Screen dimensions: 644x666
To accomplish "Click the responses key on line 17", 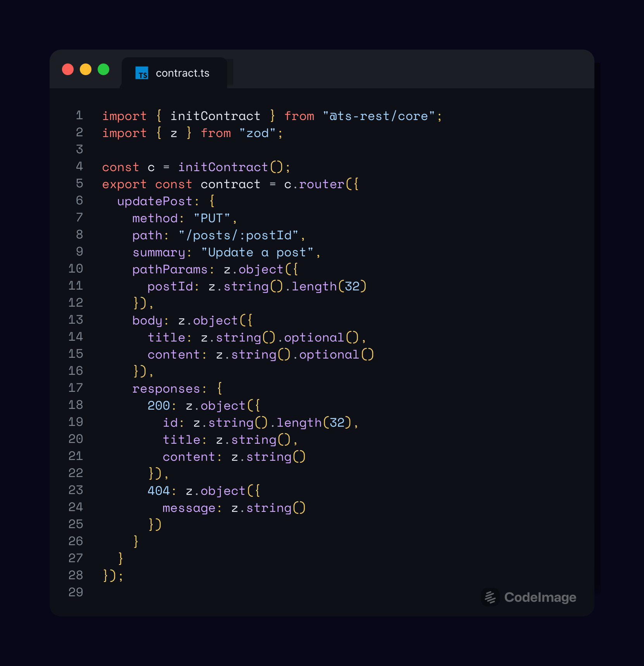I will (x=166, y=389).
